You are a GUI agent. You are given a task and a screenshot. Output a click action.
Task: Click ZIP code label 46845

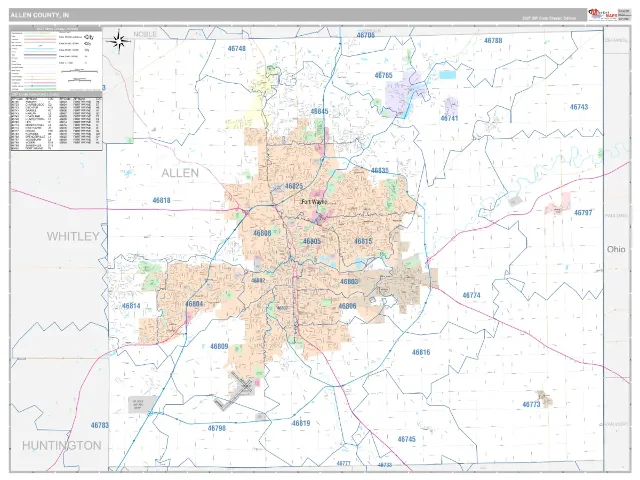tap(319, 111)
